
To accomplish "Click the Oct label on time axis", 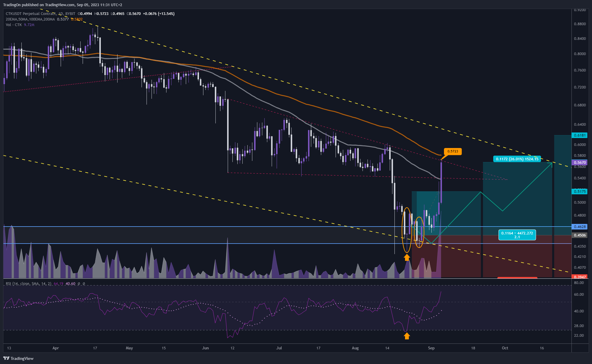I will click(505, 348).
